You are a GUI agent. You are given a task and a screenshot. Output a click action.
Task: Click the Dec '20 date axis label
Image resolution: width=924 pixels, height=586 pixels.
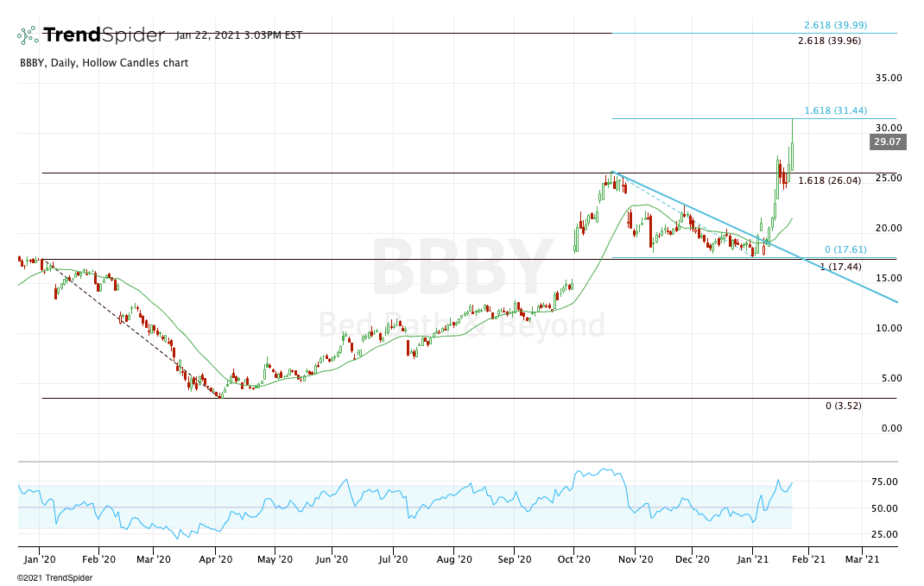point(692,559)
